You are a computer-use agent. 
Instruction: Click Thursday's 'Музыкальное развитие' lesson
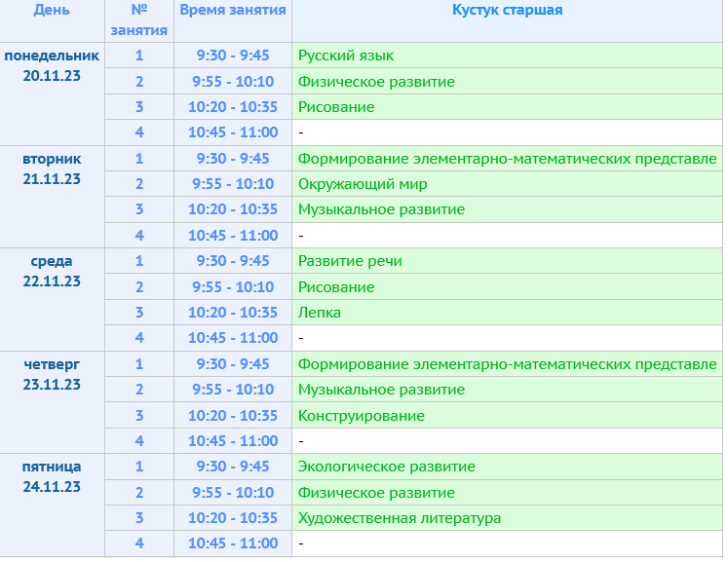pyautogui.click(x=381, y=390)
